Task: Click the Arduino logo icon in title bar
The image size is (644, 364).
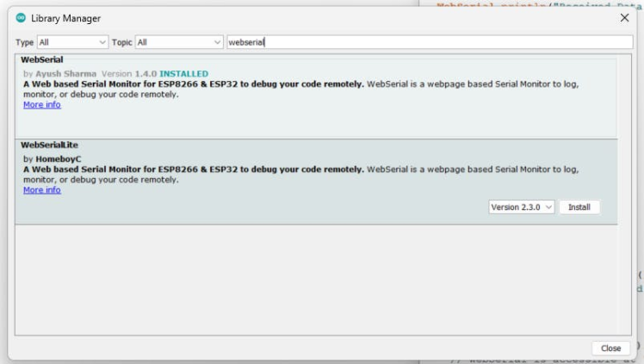Action: (x=21, y=18)
